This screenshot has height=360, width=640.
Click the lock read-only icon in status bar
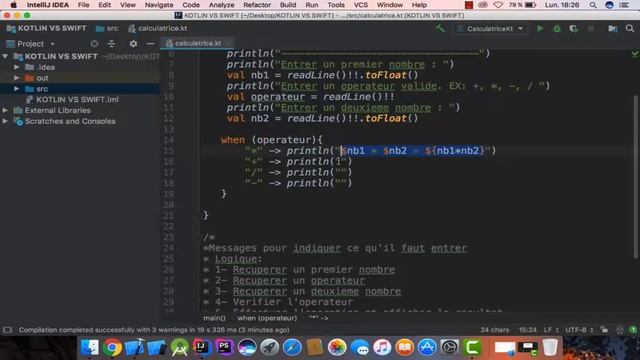[604, 330]
